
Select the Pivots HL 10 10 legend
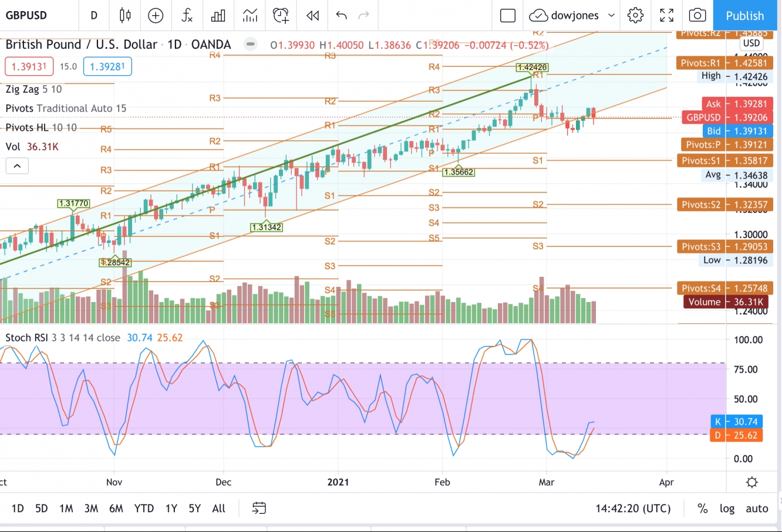41,127
